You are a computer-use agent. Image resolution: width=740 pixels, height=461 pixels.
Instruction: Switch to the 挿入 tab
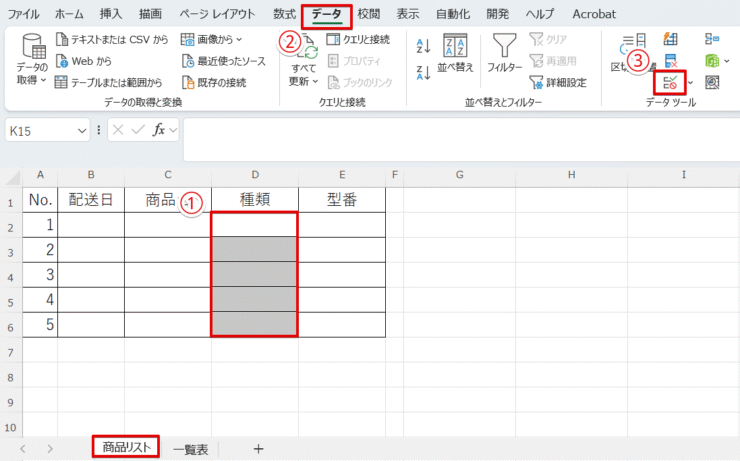(x=111, y=14)
